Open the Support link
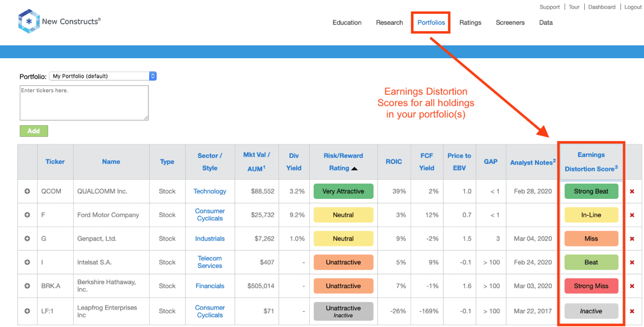Image resolution: width=644 pixels, height=327 pixels. [x=549, y=7]
